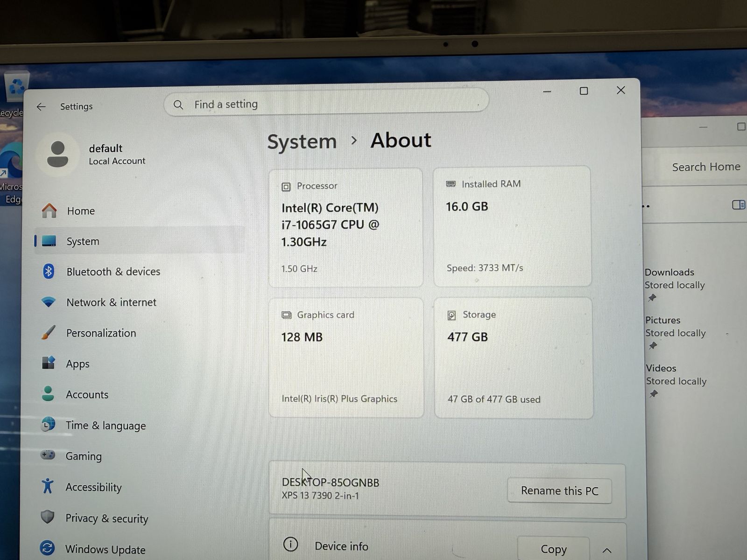This screenshot has width=747, height=560.
Task: Click the Bluetooth icon in the sidebar
Action: click(49, 272)
